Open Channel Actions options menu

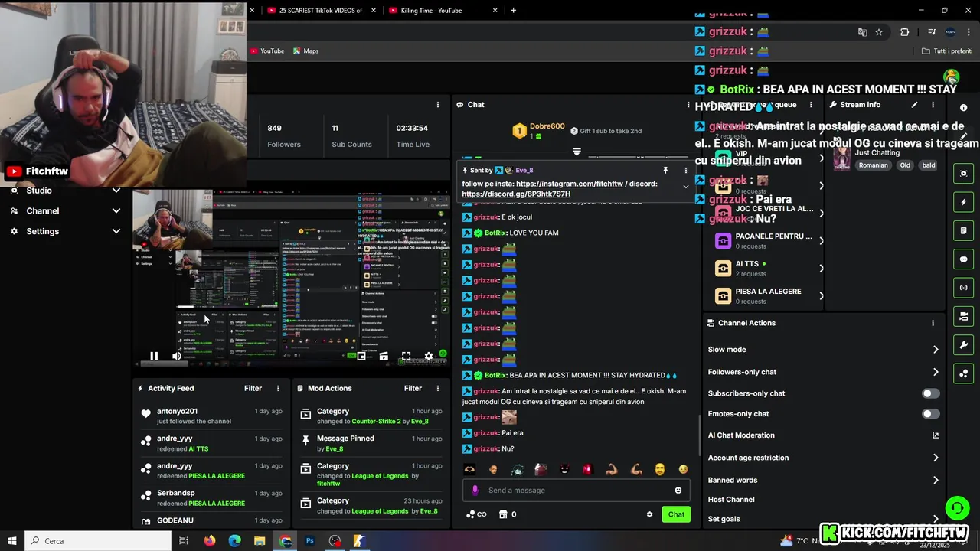point(933,323)
